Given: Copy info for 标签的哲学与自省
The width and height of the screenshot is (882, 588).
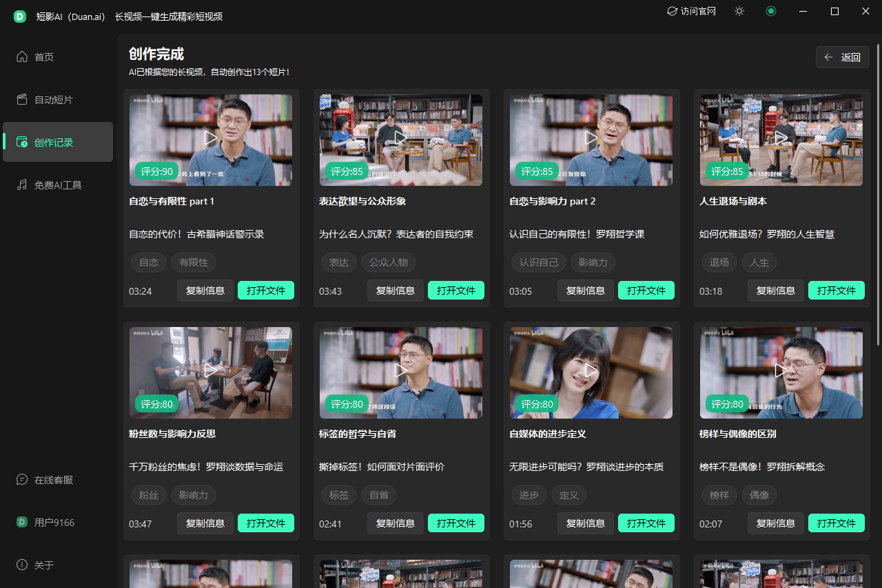Looking at the screenshot, I should (396, 523).
